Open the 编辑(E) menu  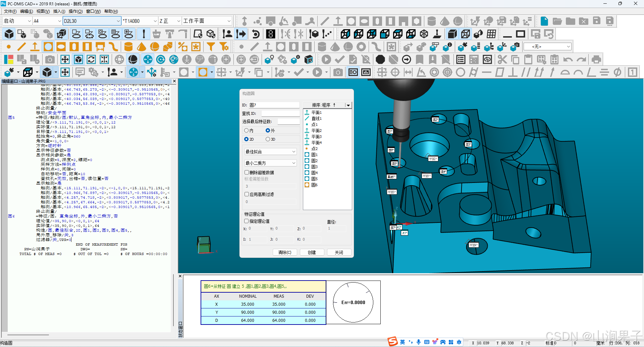[x=26, y=11]
